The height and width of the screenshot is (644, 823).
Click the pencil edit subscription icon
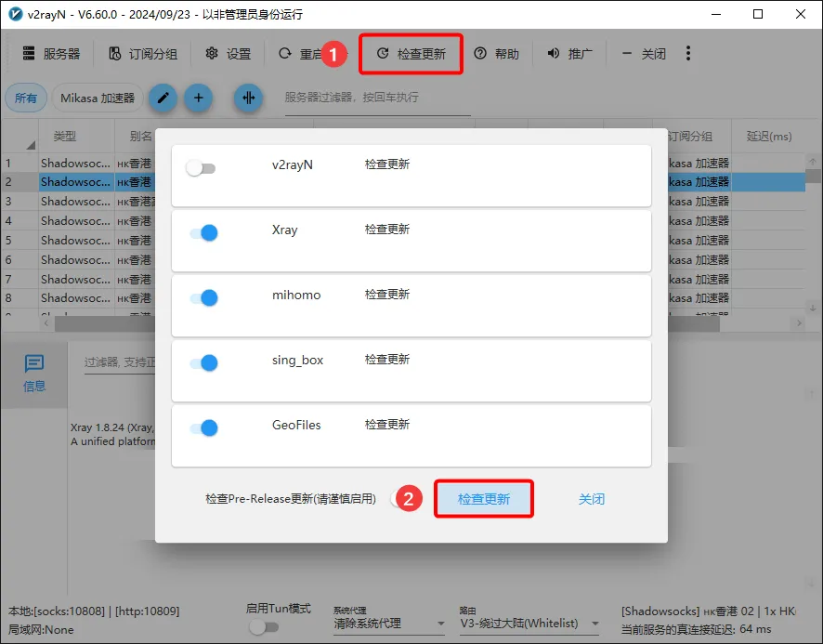163,98
